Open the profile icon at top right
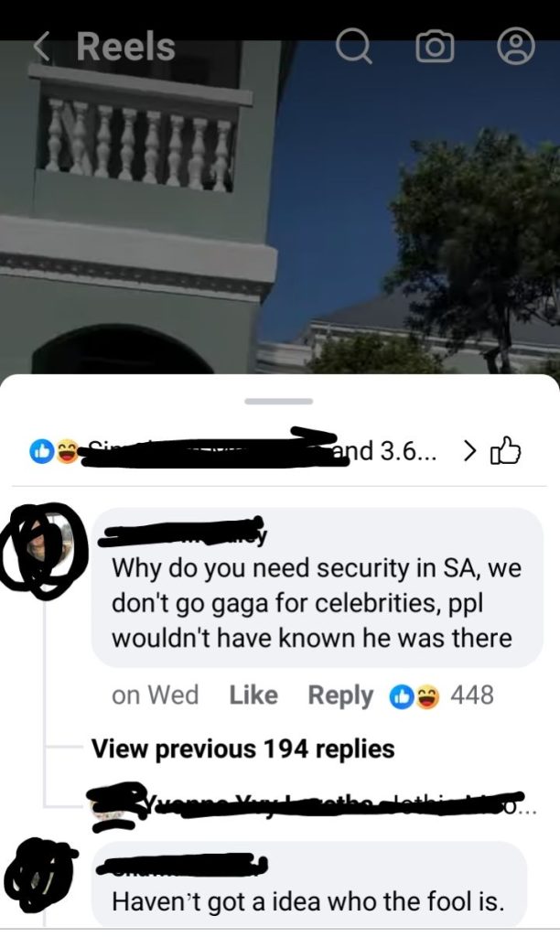The width and height of the screenshot is (560, 937). click(516, 46)
